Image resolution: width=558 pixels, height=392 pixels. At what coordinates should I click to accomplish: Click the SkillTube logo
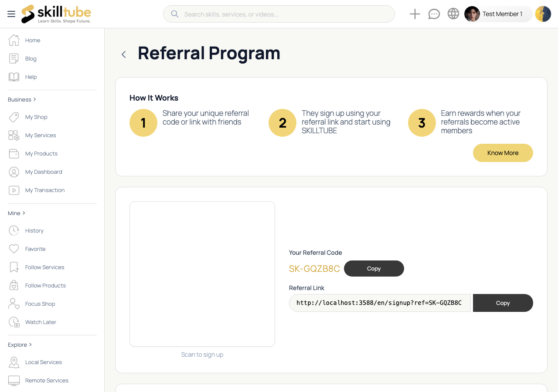(x=56, y=14)
